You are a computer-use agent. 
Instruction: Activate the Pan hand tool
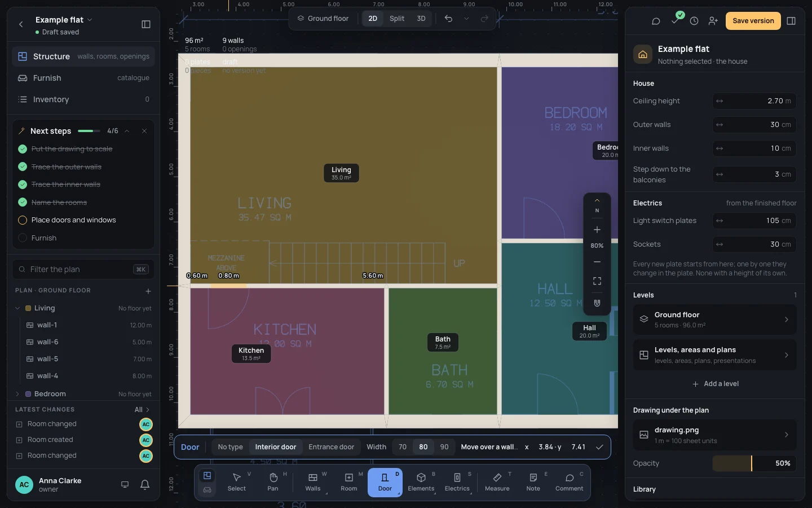point(273,483)
